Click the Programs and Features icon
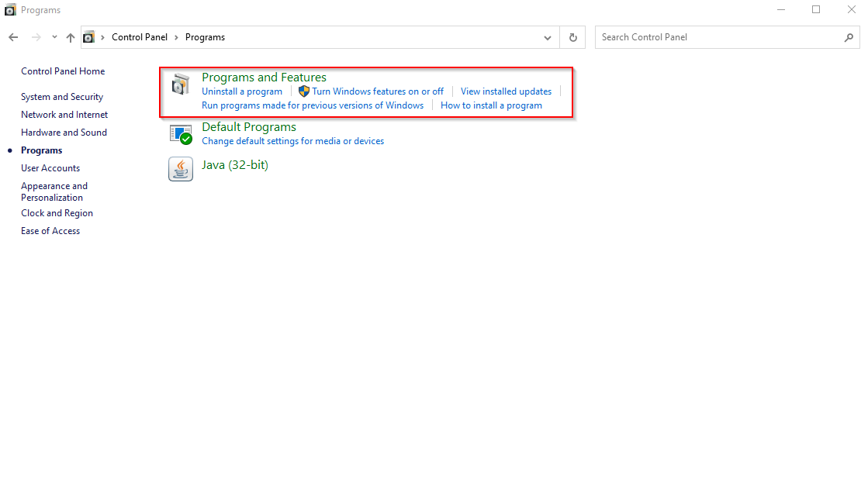The height and width of the screenshot is (486, 868). pyautogui.click(x=181, y=84)
